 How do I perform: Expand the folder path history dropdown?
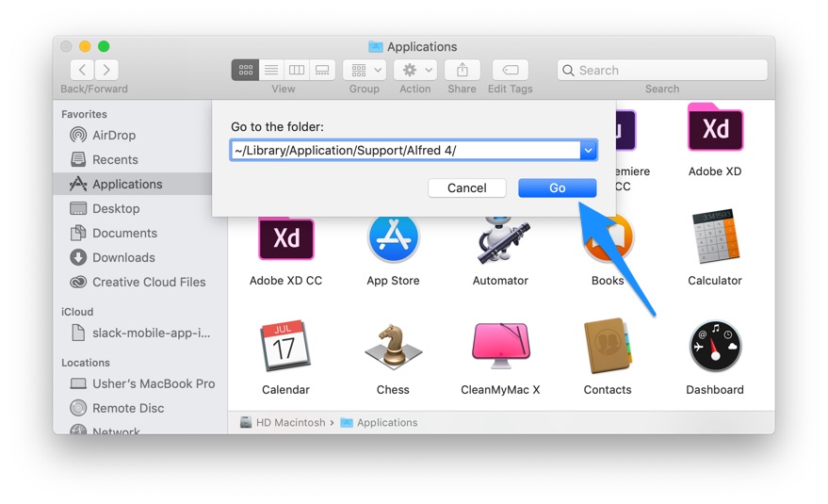[588, 151]
